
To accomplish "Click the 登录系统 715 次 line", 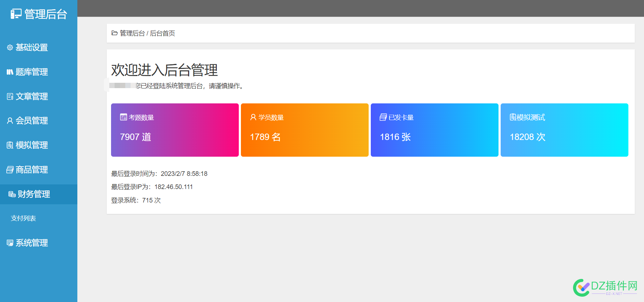I will click(x=136, y=200).
